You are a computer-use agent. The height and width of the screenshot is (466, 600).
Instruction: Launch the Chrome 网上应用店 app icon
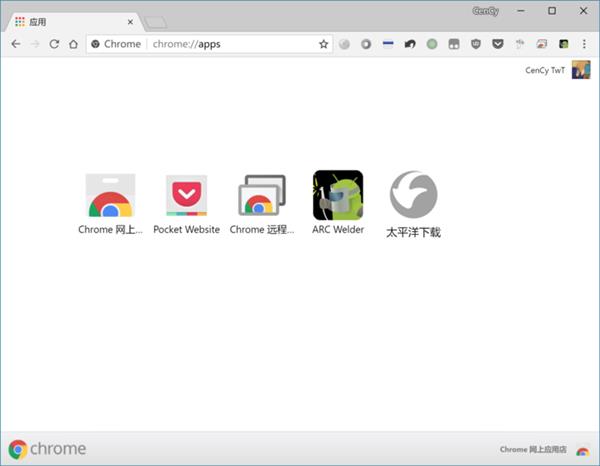pyautogui.click(x=110, y=196)
